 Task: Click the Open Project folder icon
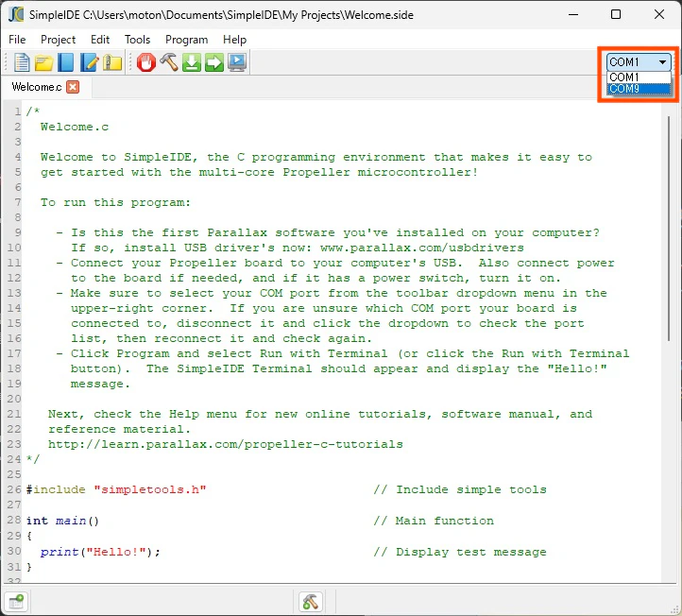44,63
